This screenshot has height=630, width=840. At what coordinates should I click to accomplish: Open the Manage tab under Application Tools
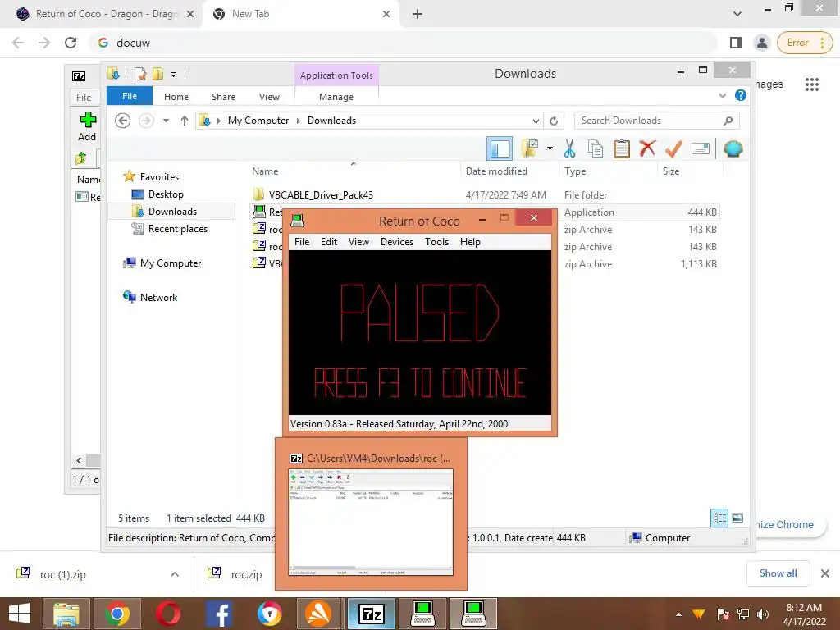pyautogui.click(x=336, y=97)
